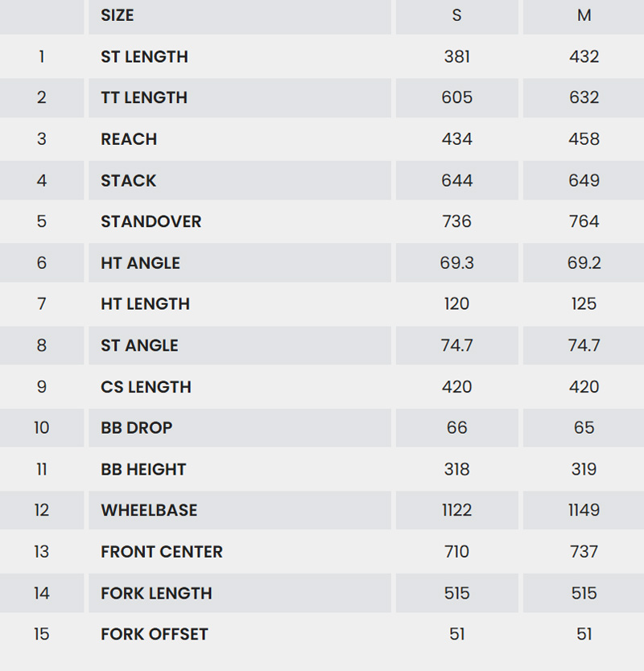Select the M size column header
This screenshot has width=644, height=671.
[584, 15]
